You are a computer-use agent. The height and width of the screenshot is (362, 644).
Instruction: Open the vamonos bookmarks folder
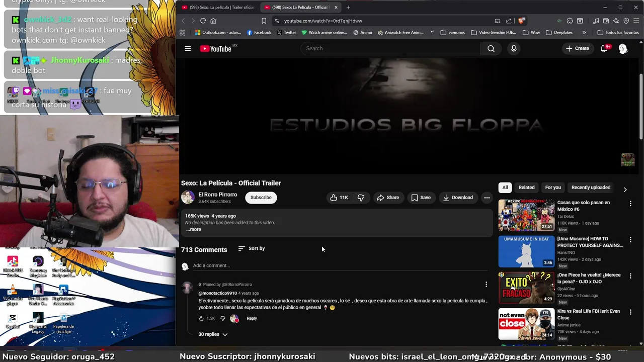pos(452,32)
